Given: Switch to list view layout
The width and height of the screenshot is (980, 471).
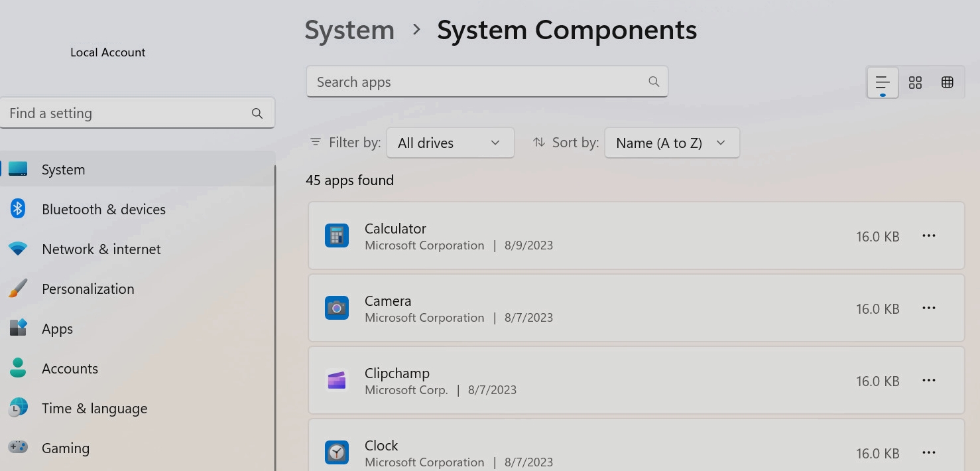Looking at the screenshot, I should 882,82.
